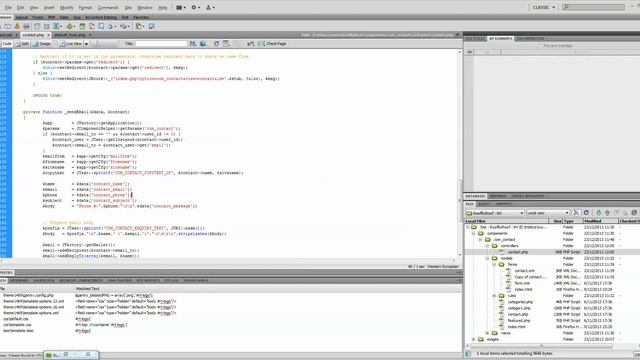Open the File menu

pyautogui.click(x=8, y=7)
